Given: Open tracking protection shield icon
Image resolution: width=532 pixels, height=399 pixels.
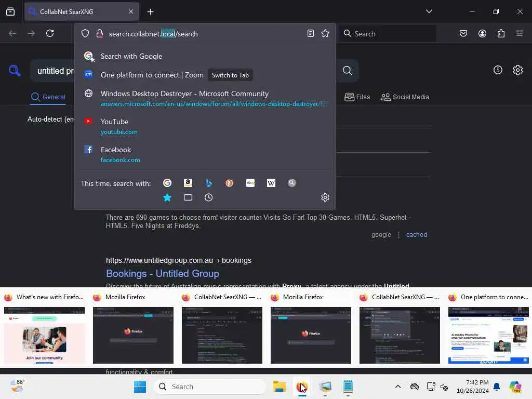Looking at the screenshot, I should pos(85,34).
